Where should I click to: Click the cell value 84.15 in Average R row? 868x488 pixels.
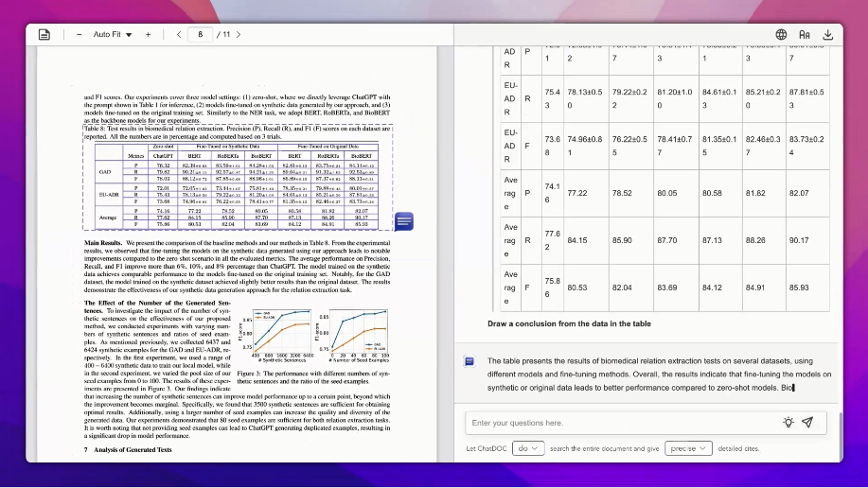pos(577,240)
